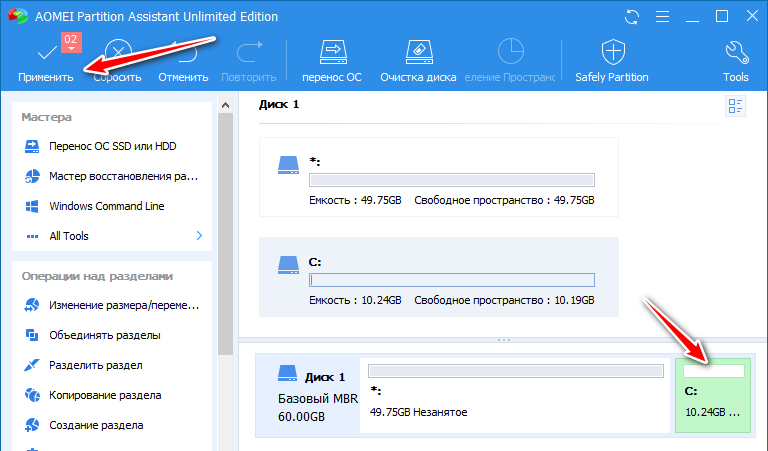
Task: Click the Диск 1 heading in partition list
Action: coord(279,104)
